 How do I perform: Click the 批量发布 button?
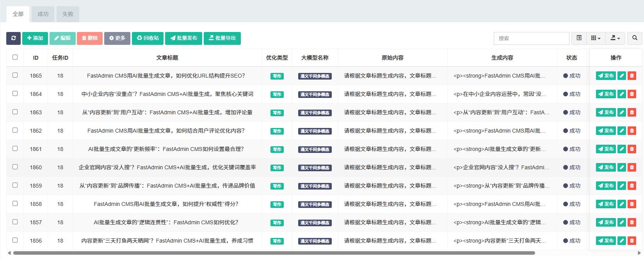pyautogui.click(x=184, y=38)
